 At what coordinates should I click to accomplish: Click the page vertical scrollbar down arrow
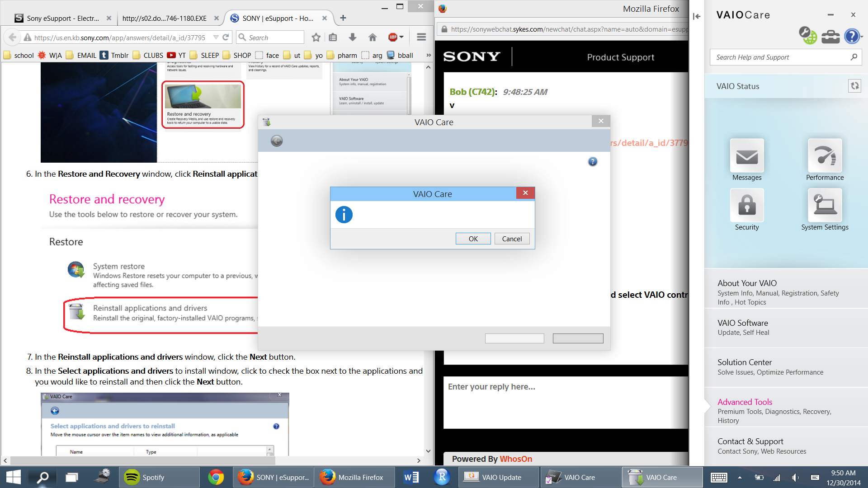[428, 451]
